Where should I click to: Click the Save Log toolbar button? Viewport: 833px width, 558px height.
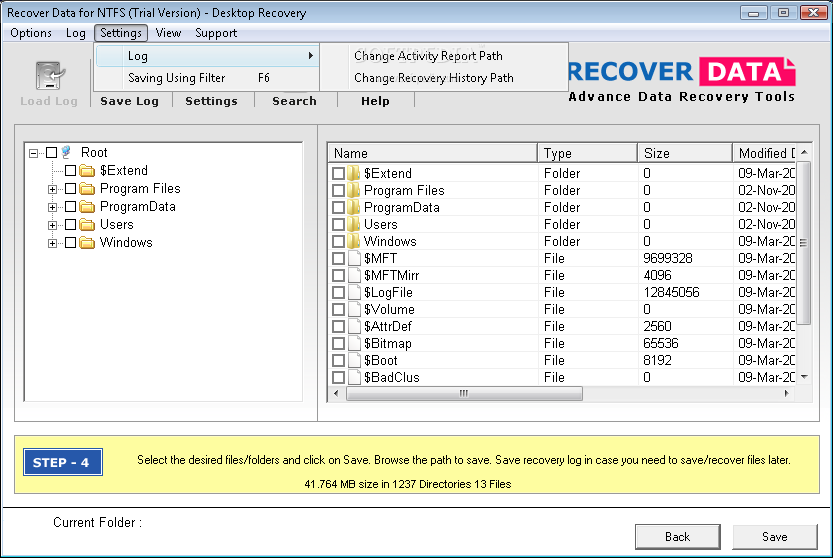(130, 101)
